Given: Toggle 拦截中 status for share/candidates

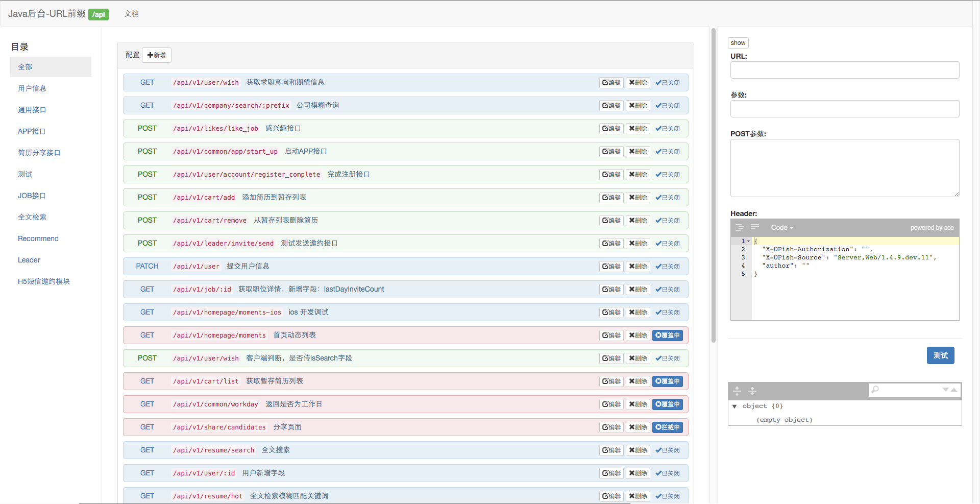Looking at the screenshot, I should (x=668, y=427).
